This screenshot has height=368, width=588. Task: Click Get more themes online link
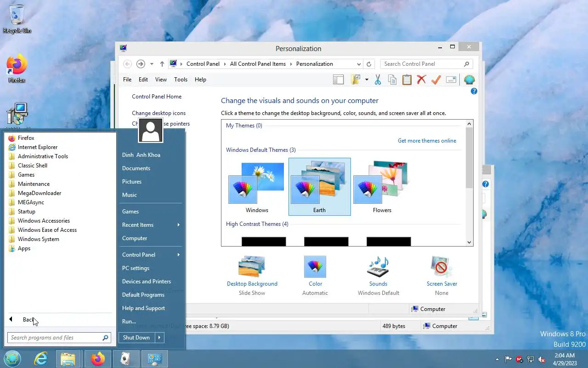pos(427,141)
